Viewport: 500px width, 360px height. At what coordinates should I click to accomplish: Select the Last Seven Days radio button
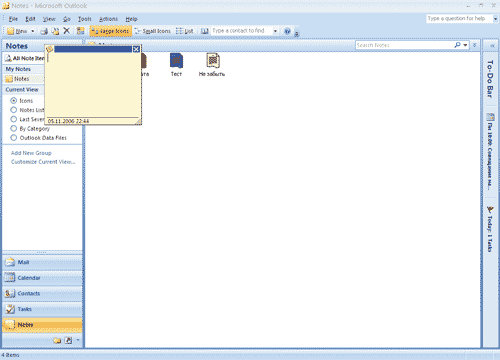tap(14, 119)
